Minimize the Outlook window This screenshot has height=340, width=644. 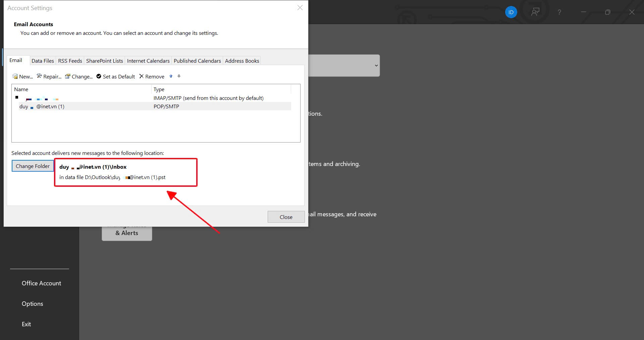584,12
